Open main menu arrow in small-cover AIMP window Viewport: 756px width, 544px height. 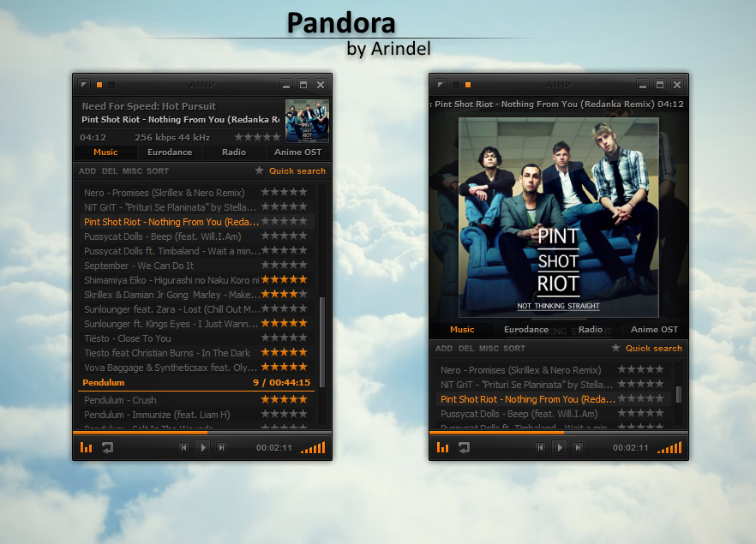[x=84, y=85]
